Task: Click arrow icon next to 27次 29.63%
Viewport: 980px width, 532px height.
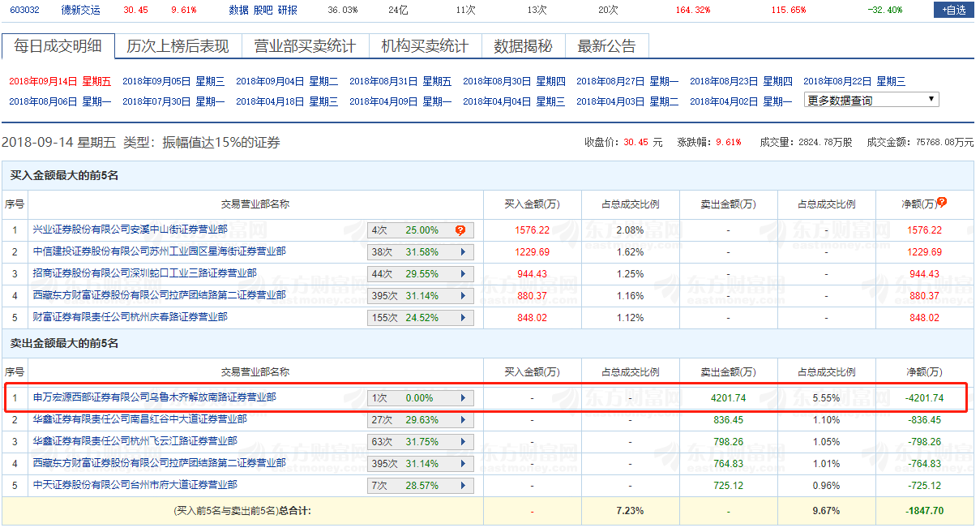Action: [x=463, y=420]
